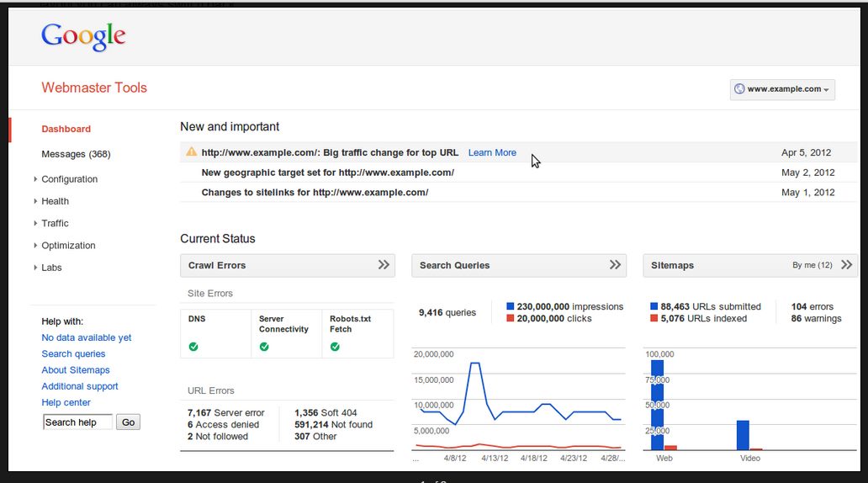Open the www.example.com site selector dropdown
Viewport: 868px width, 483px height.
pos(782,89)
